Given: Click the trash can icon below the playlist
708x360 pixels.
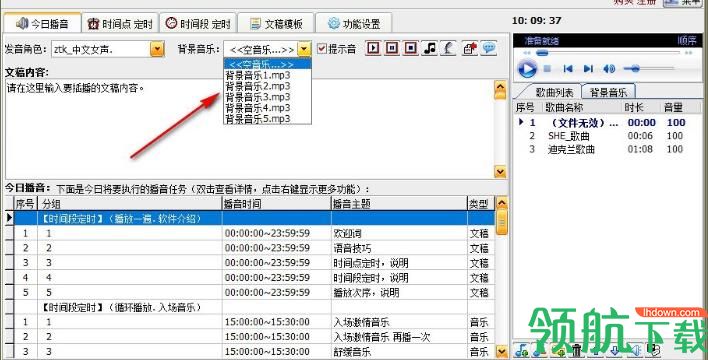Looking at the screenshot, I should (577, 351).
